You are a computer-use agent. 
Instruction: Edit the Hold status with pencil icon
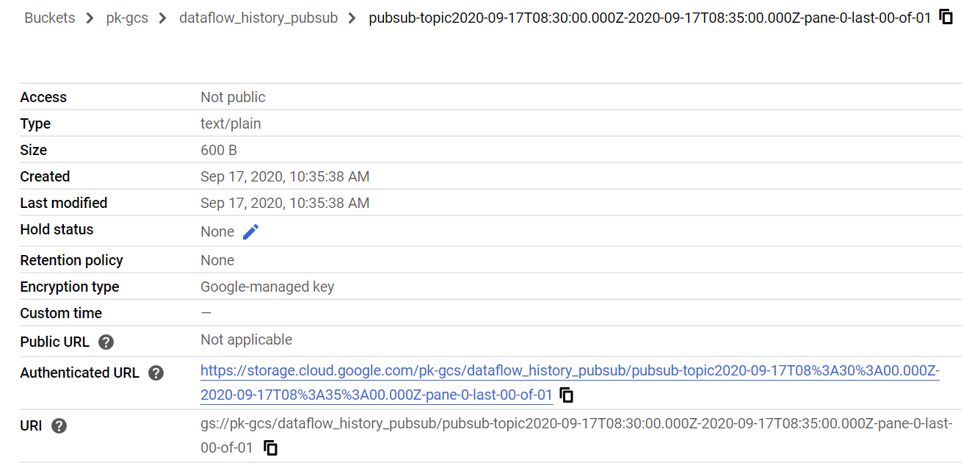[x=250, y=231]
